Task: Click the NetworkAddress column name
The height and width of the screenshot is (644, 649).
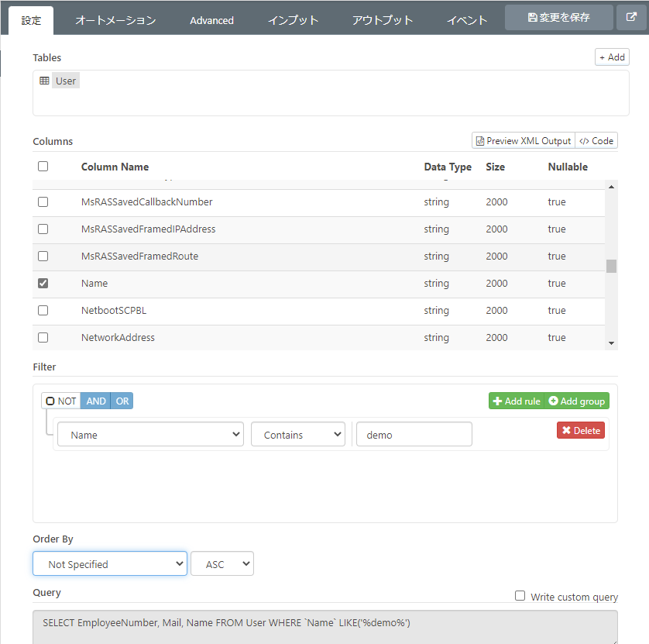Action: tap(118, 338)
